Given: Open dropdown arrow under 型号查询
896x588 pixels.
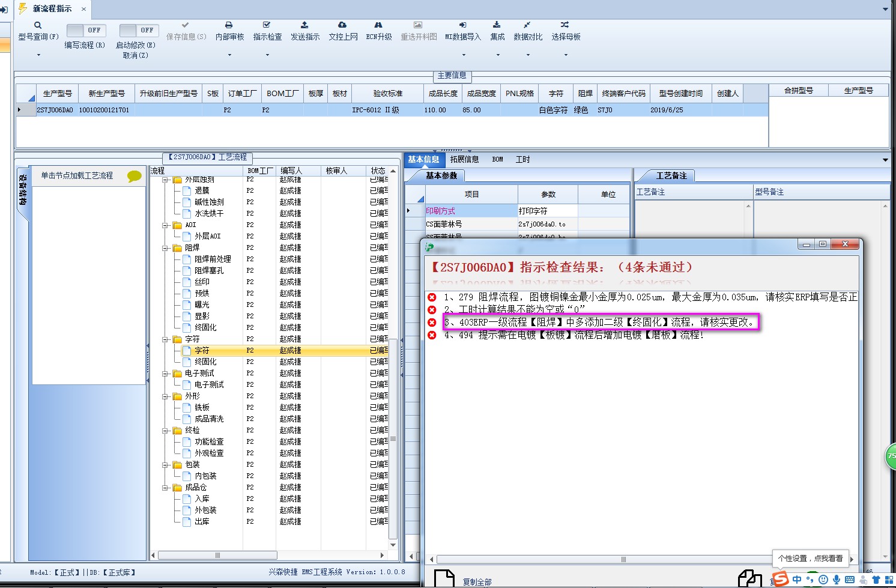Looking at the screenshot, I should coord(38,55).
